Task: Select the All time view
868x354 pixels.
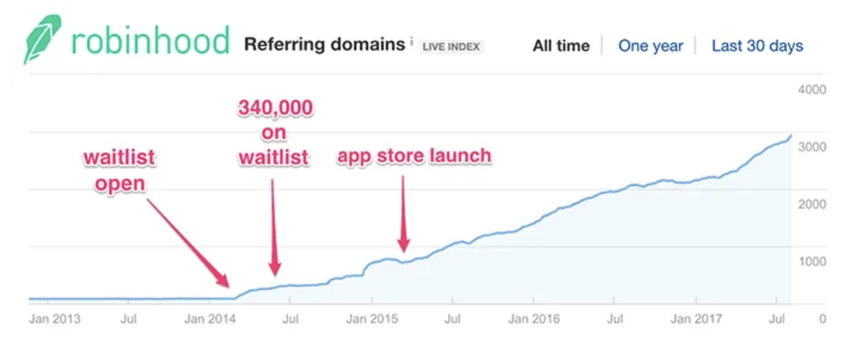Action: pyautogui.click(x=561, y=45)
